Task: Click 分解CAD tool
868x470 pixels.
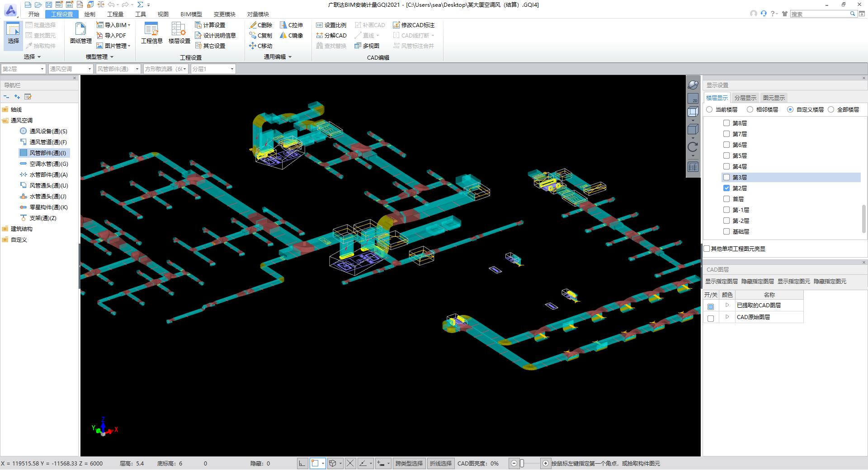Action: point(331,35)
